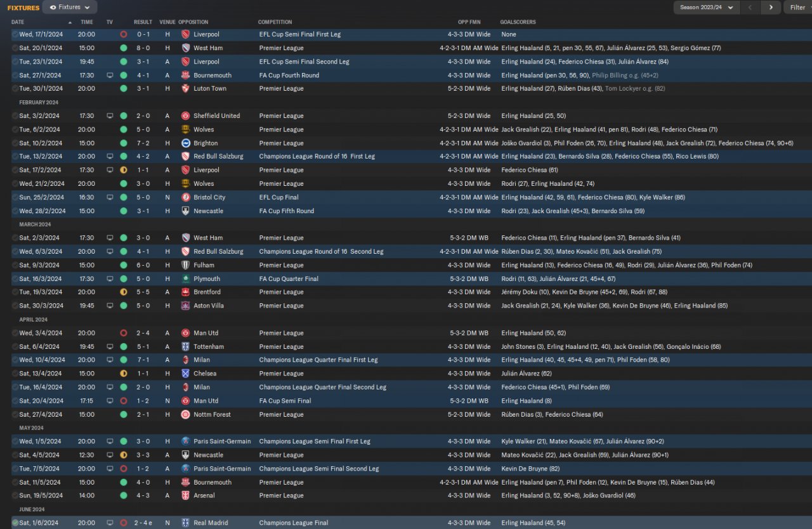The image size is (812, 529).
Task: Click the Paris Saint-Germain badge on the 1/5/2024 fixture
Action: pyautogui.click(x=185, y=441)
